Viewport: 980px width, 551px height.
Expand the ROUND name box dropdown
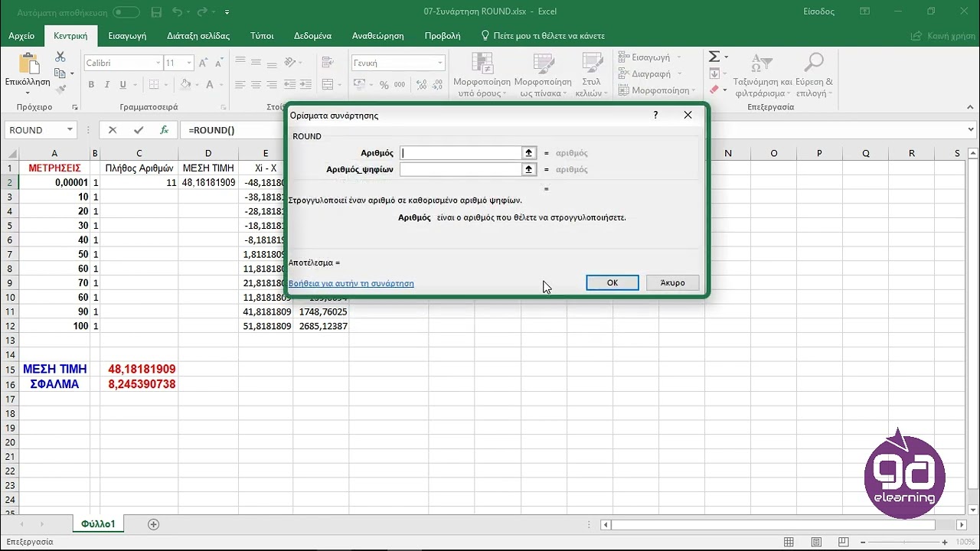pos(70,130)
